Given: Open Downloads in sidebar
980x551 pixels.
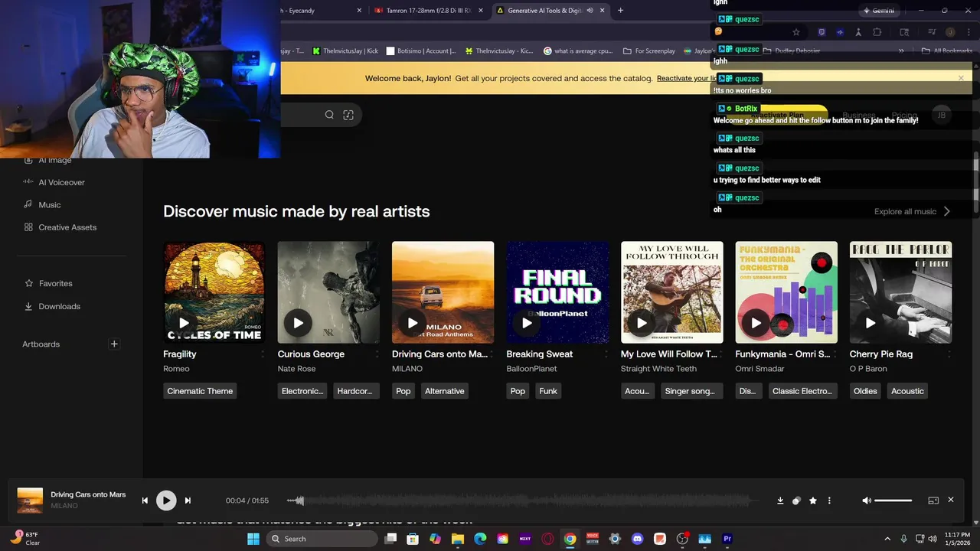Looking at the screenshot, I should [59, 306].
